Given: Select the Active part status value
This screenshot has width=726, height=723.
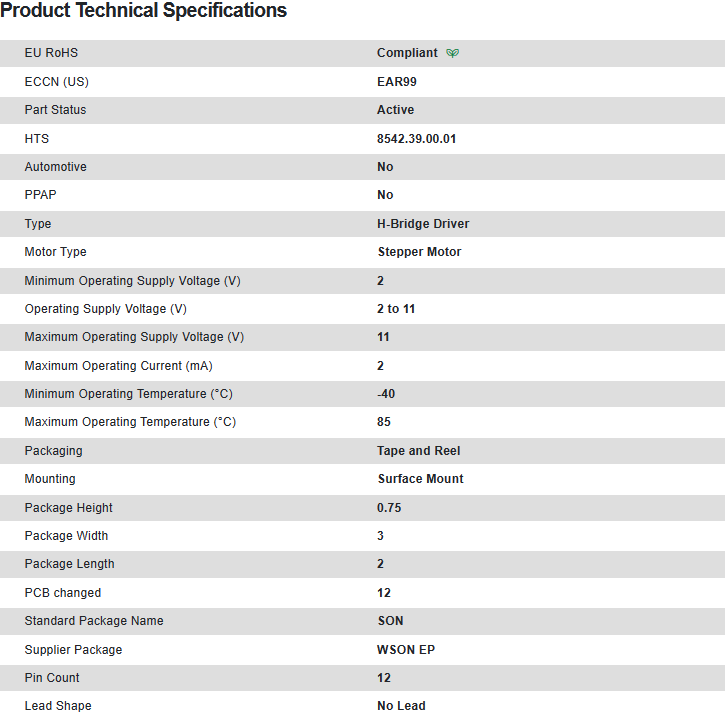Looking at the screenshot, I should click(395, 110).
